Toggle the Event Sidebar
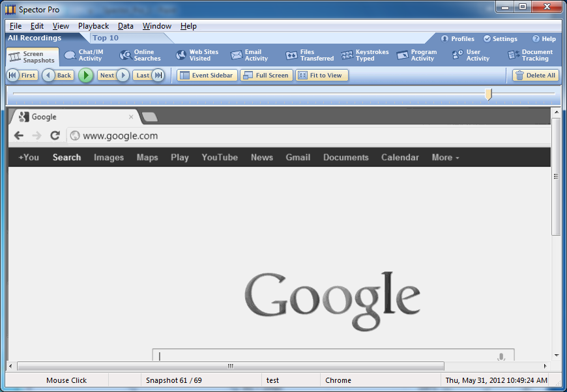 click(207, 76)
